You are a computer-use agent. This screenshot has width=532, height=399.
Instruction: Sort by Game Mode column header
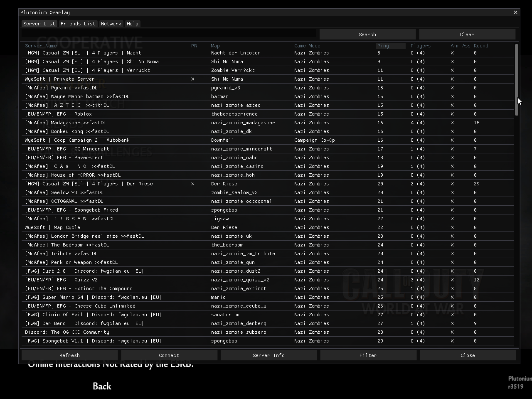pyautogui.click(x=307, y=46)
